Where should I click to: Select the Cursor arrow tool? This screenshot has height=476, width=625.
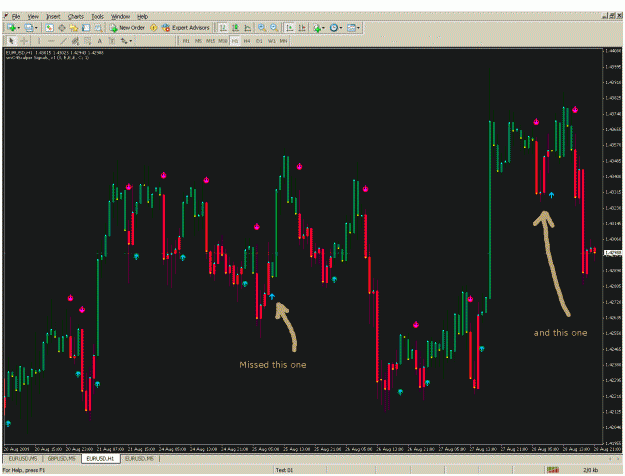tap(11, 41)
